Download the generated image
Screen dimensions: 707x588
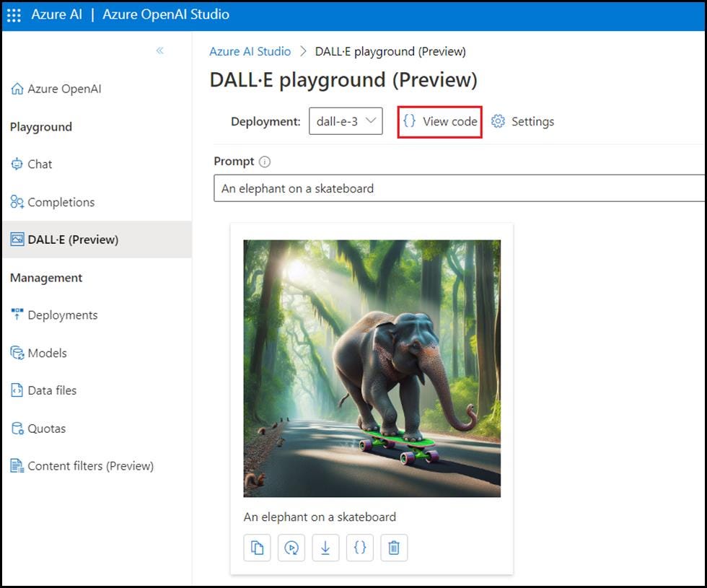pos(325,548)
